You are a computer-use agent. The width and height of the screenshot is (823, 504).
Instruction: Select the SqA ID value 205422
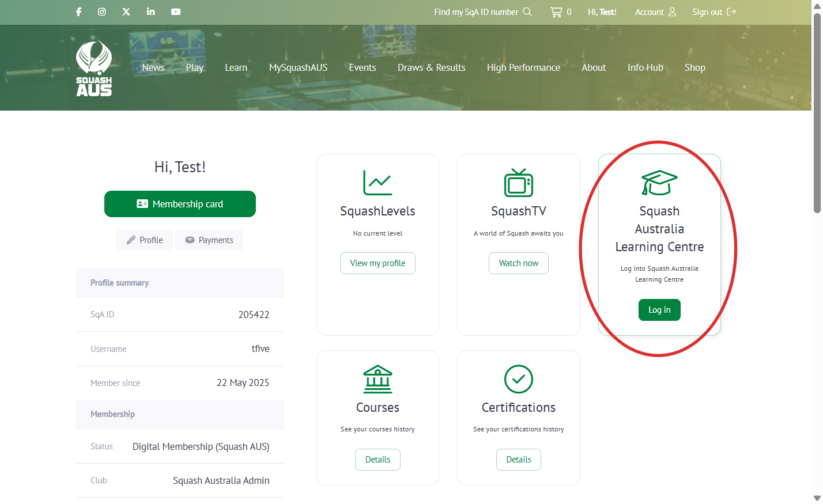[254, 314]
